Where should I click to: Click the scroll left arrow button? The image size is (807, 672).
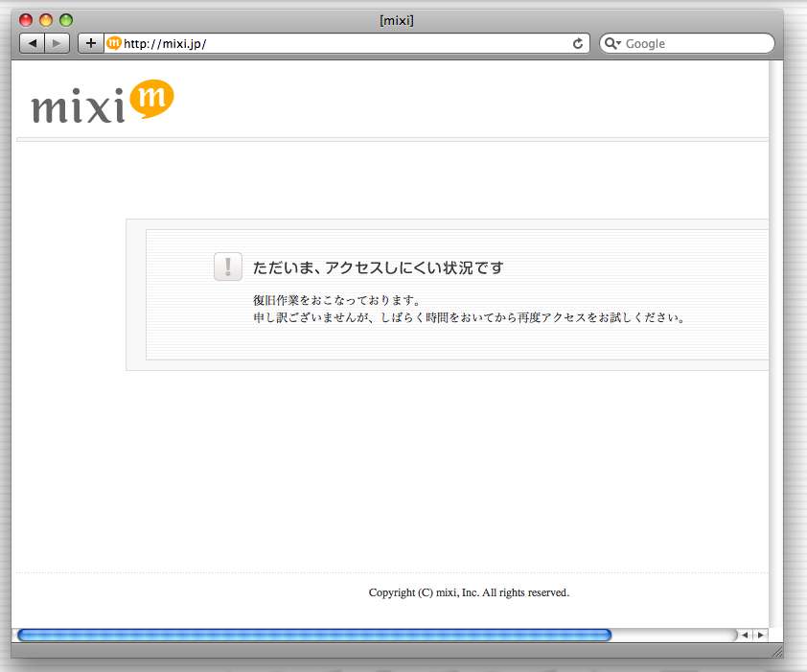pyautogui.click(x=744, y=635)
